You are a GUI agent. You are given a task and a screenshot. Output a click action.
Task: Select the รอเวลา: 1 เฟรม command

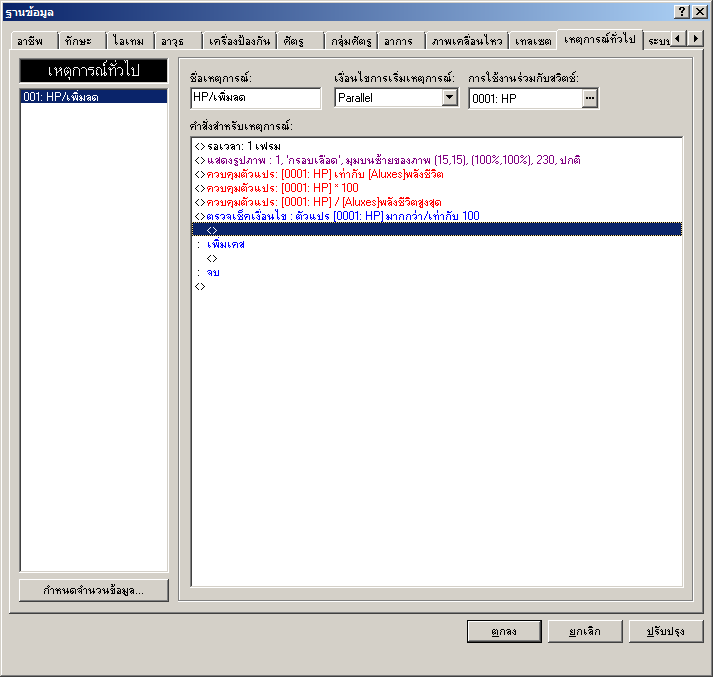point(437,146)
